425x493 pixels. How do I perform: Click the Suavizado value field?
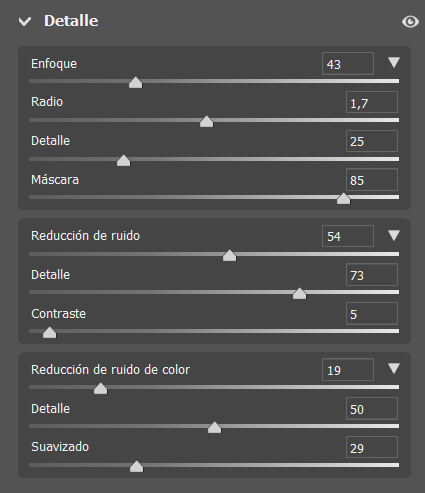pos(372,447)
